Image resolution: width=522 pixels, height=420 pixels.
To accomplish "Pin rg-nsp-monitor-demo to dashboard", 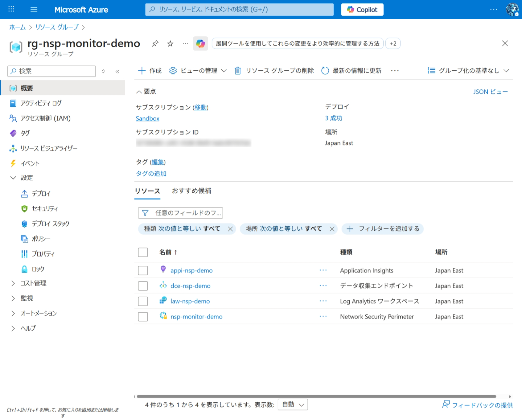I will pyautogui.click(x=155, y=43).
